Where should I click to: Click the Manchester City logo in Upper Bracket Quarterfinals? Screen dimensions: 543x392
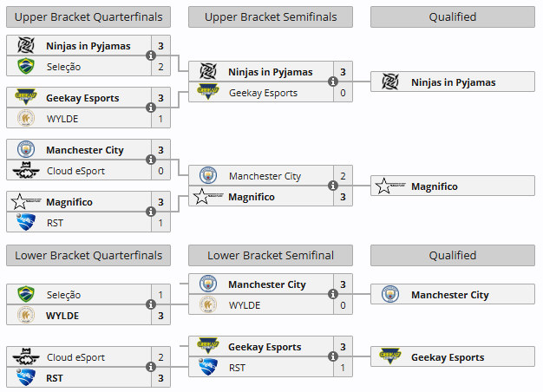point(25,150)
